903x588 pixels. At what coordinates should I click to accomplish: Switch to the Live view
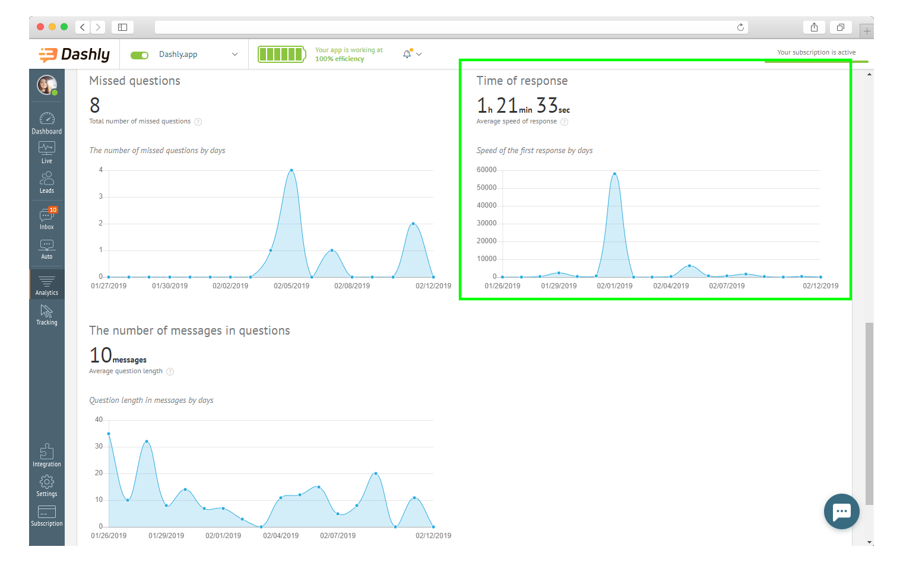46,152
